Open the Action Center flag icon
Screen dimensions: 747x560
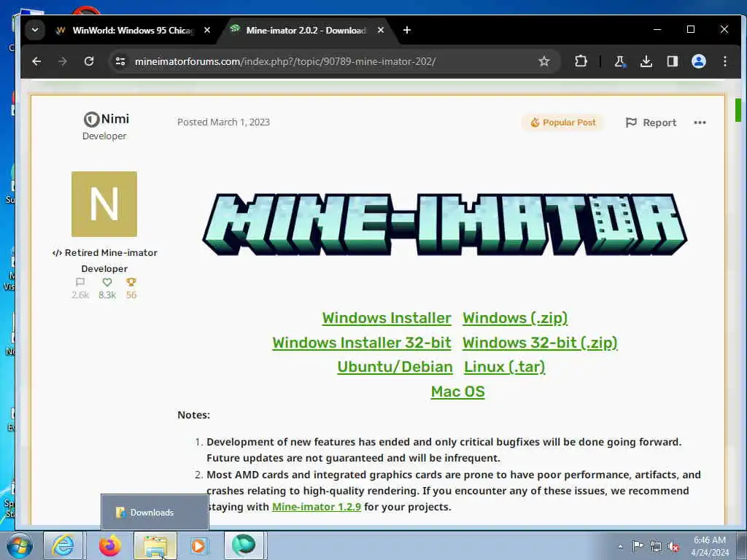(638, 546)
